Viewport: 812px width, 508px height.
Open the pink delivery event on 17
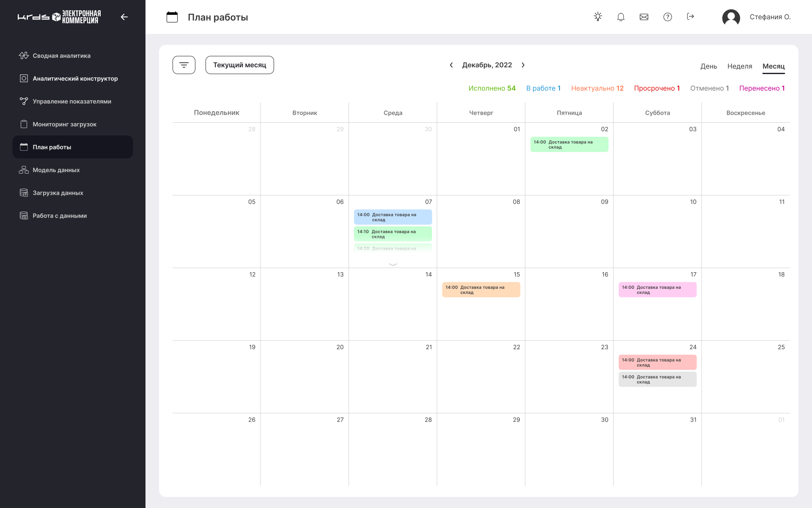click(657, 290)
